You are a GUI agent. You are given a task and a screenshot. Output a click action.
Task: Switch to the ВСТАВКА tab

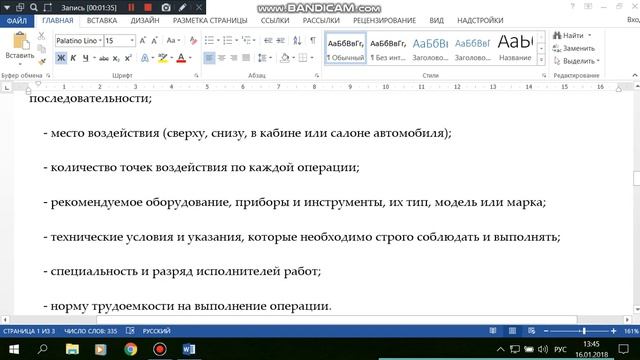tap(102, 20)
